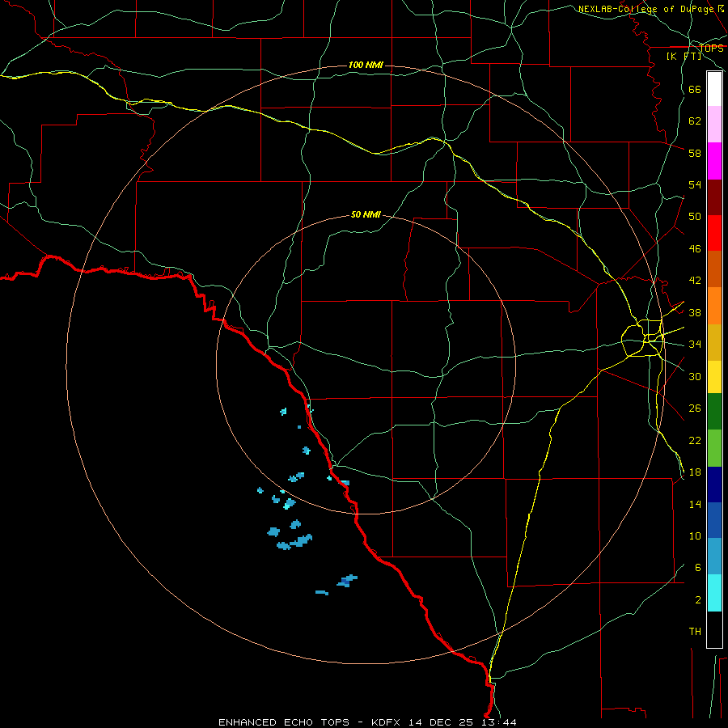Viewport: 728px width, 728px height.
Task: Click the TH threshold label
Action: click(x=695, y=632)
